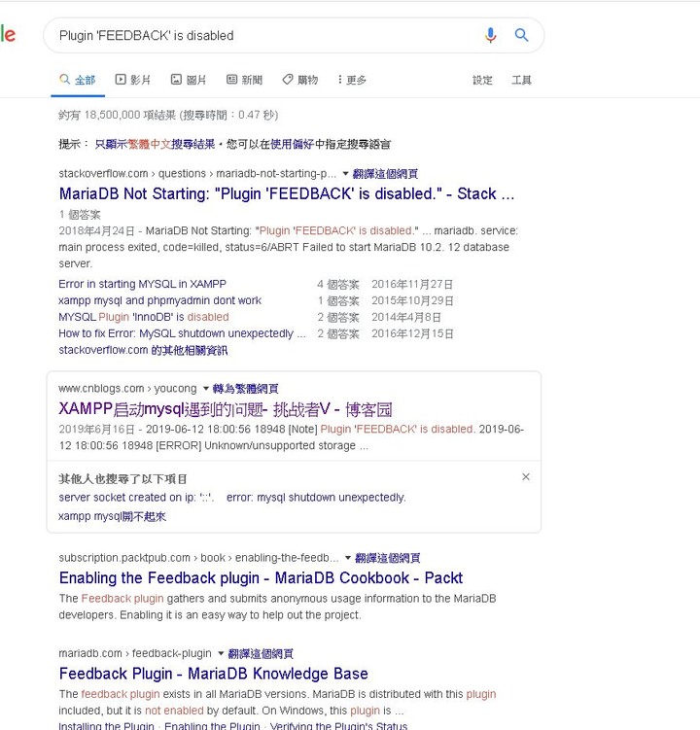
Task: Open Enabling the Feedback plugin Packt result
Action: tap(261, 577)
